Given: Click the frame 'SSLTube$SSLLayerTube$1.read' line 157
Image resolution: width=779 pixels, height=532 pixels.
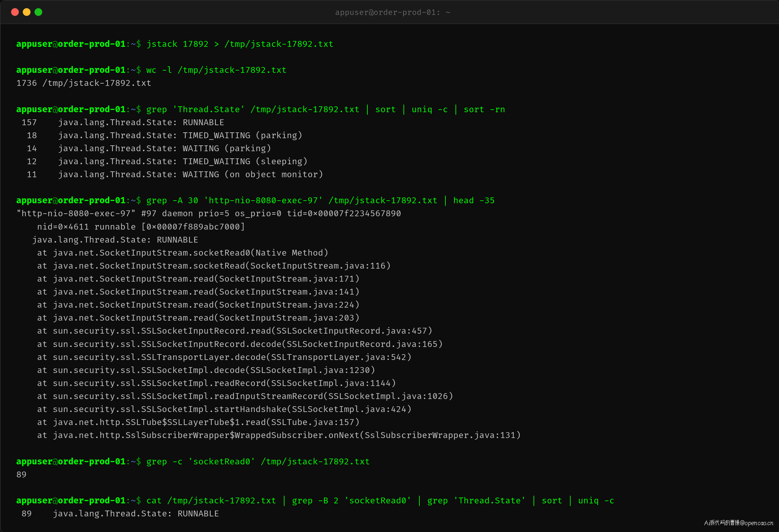Looking at the screenshot, I should [x=198, y=422].
